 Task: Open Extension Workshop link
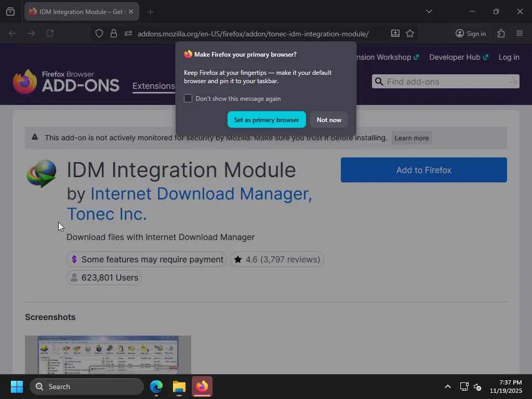point(388,57)
